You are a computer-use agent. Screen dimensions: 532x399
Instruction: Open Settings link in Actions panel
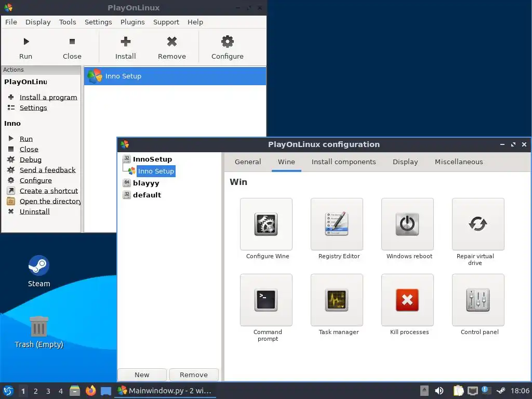pyautogui.click(x=33, y=108)
